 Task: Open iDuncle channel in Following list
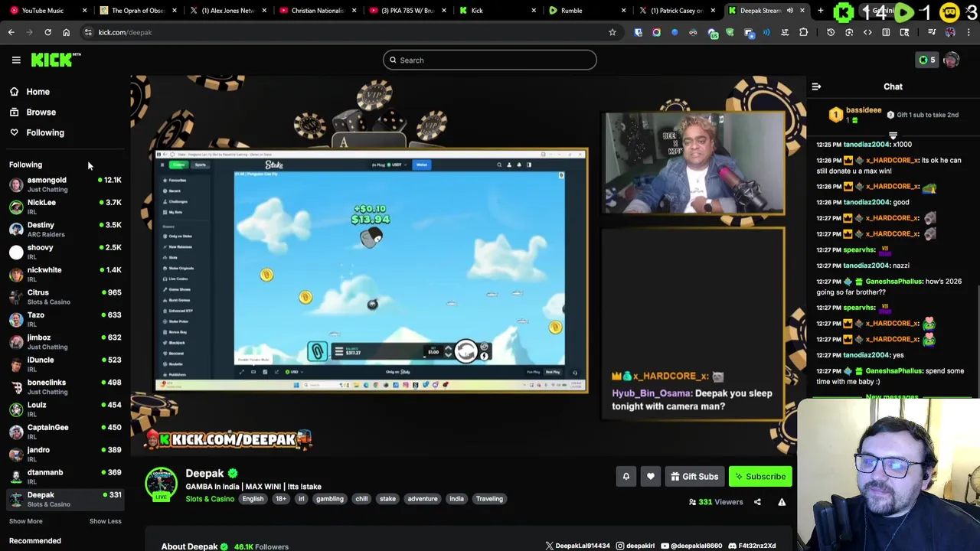[65, 364]
